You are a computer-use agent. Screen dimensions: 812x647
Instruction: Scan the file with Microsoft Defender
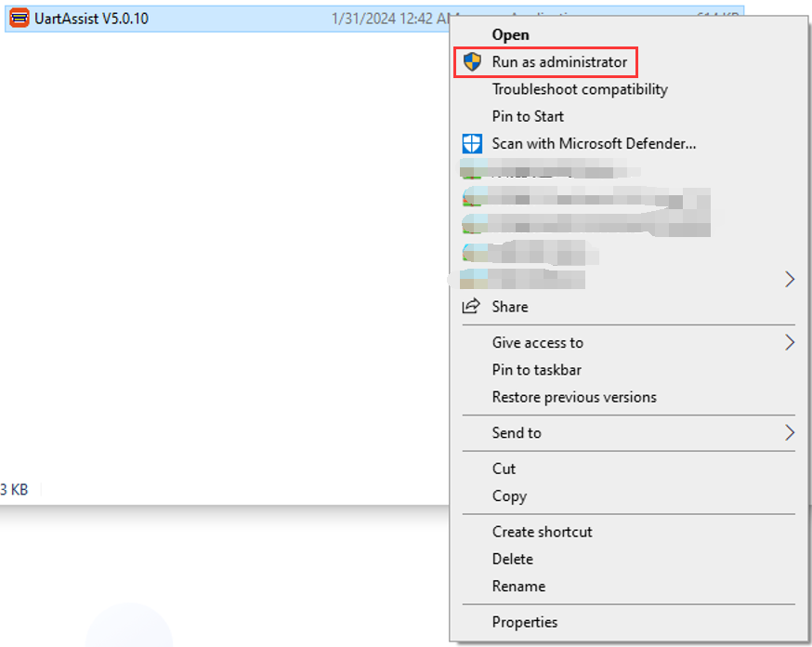[595, 143]
